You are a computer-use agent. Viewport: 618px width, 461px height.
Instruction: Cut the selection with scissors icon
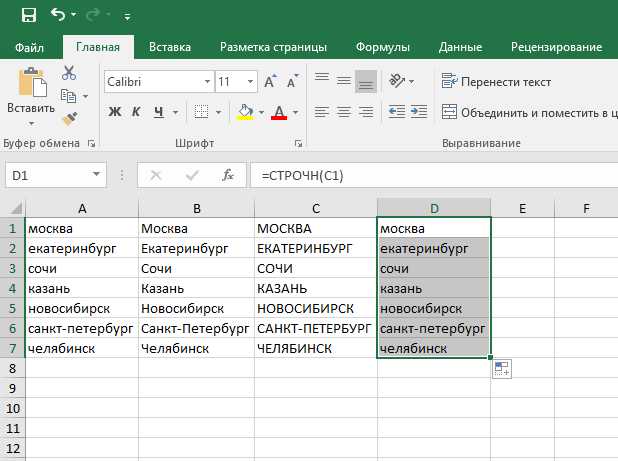point(69,73)
